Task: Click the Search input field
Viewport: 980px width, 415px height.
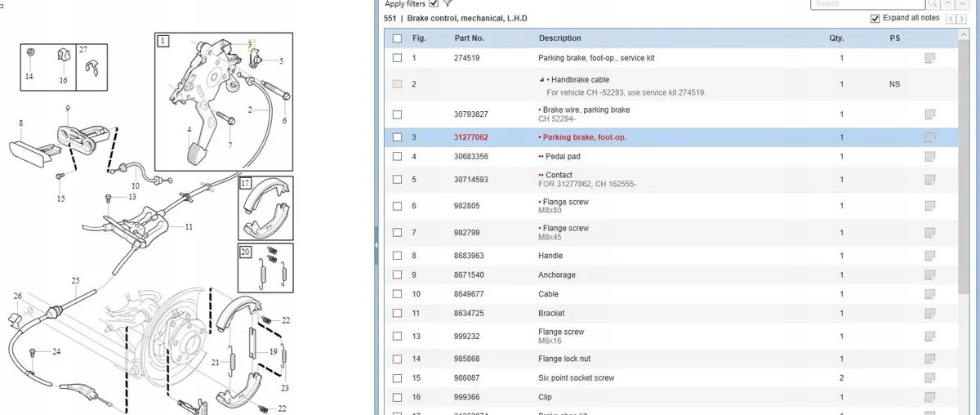Action: point(870,3)
